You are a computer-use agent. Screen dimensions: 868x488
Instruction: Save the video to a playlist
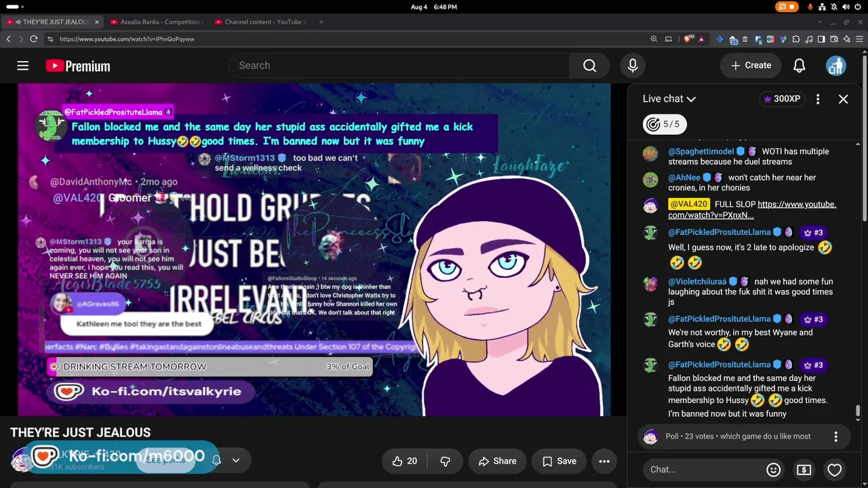pos(559,461)
